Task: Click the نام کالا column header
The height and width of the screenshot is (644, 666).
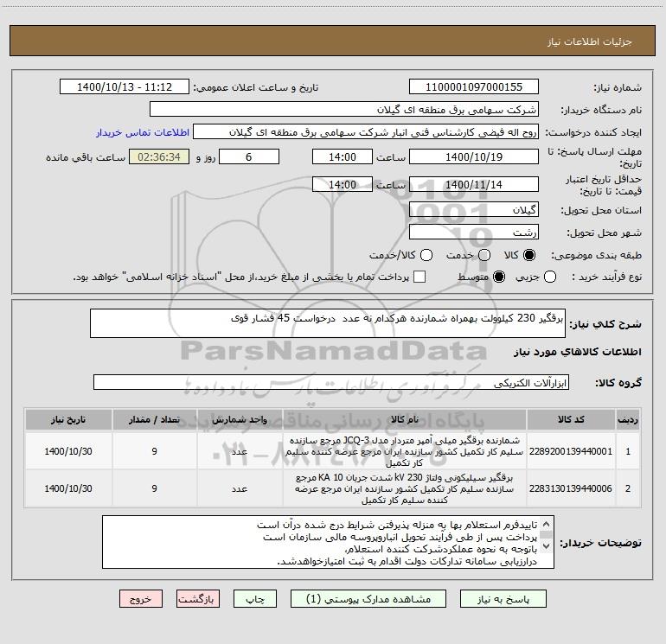Action: pyautogui.click(x=405, y=419)
